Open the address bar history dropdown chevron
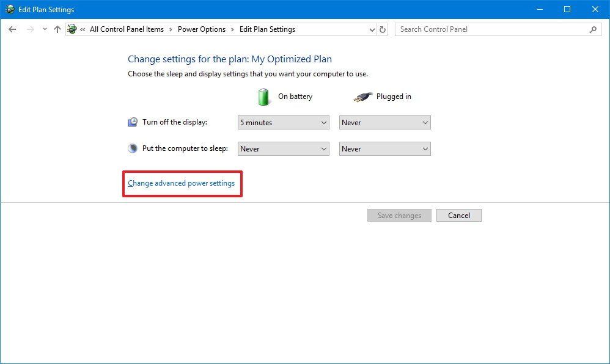This screenshot has height=364, width=610. pyautogui.click(x=372, y=29)
